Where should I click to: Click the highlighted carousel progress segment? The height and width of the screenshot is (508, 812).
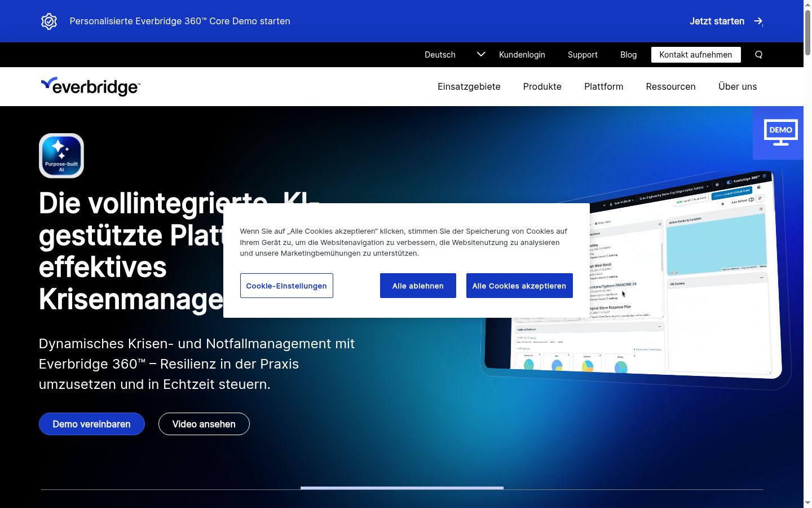click(402, 488)
